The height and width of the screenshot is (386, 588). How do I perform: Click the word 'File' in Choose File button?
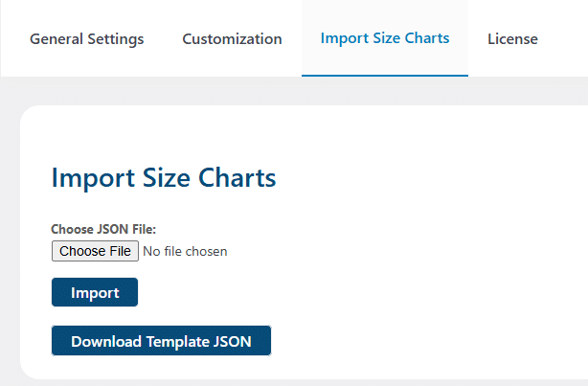pyautogui.click(x=120, y=251)
